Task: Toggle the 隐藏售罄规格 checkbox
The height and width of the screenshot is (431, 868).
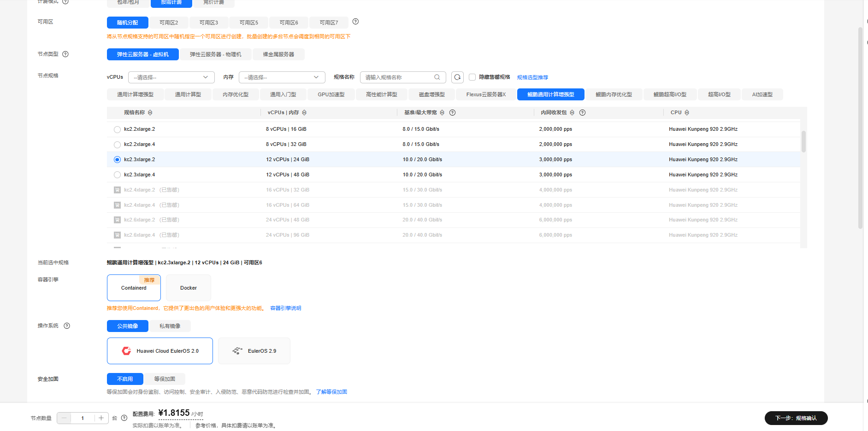Action: click(472, 77)
